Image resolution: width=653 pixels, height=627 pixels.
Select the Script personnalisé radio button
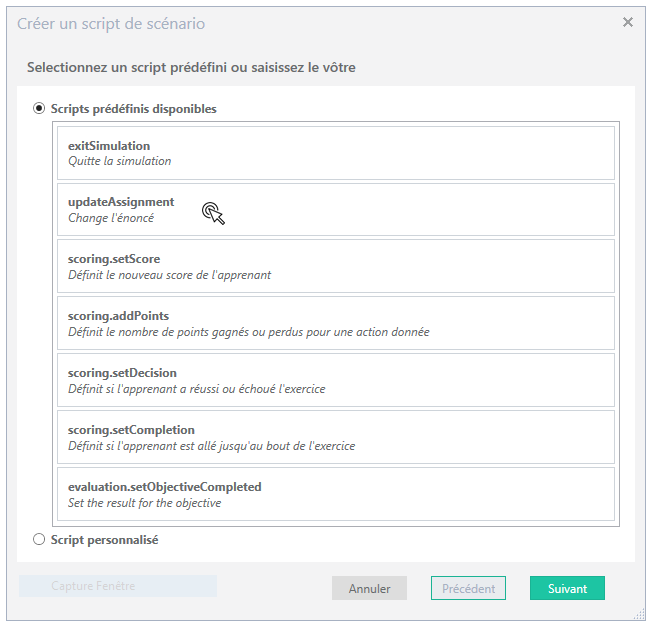click(x=39, y=540)
